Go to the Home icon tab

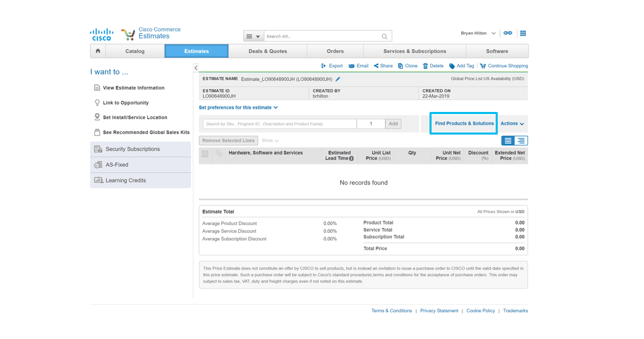click(98, 51)
